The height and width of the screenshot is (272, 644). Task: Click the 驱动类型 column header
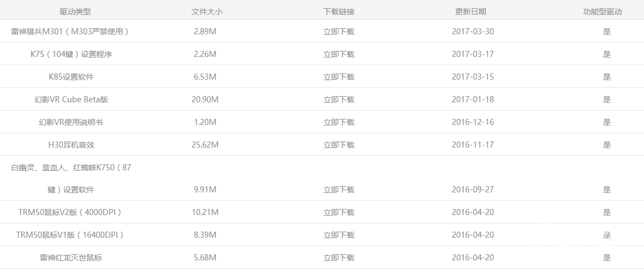point(75,11)
